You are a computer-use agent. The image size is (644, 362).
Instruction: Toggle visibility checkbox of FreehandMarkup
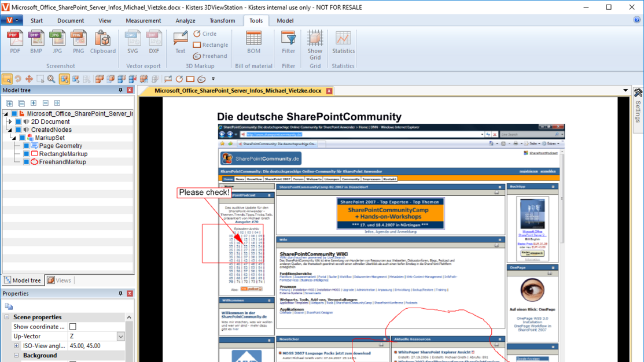26,162
